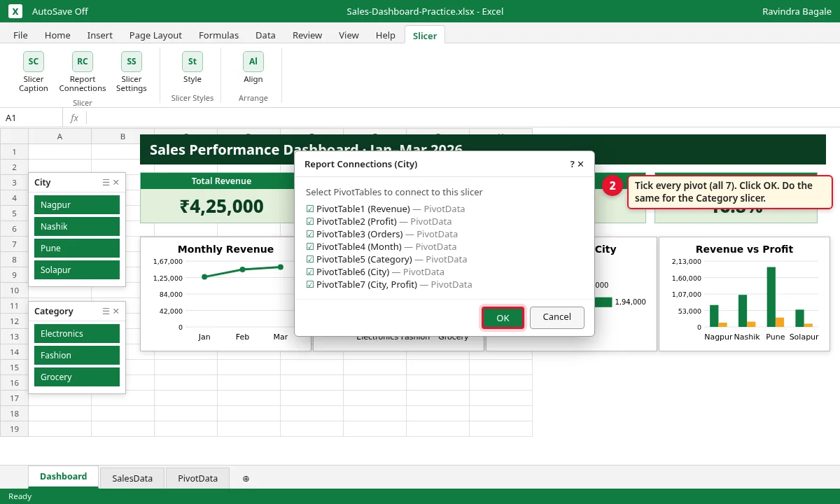Click OK in Report Connections dialog

503,318
